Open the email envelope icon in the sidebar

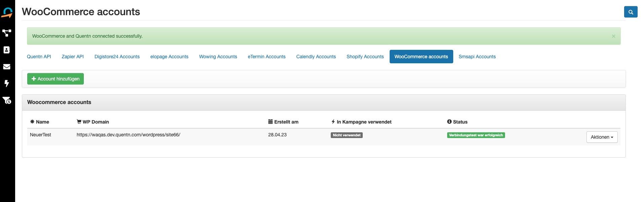pos(7,67)
